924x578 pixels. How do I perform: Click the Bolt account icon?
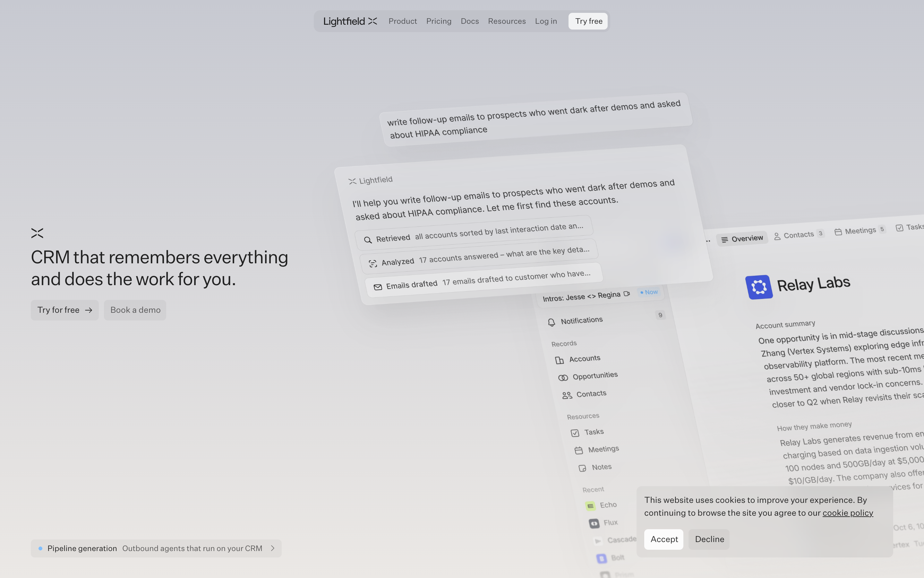coord(601,559)
